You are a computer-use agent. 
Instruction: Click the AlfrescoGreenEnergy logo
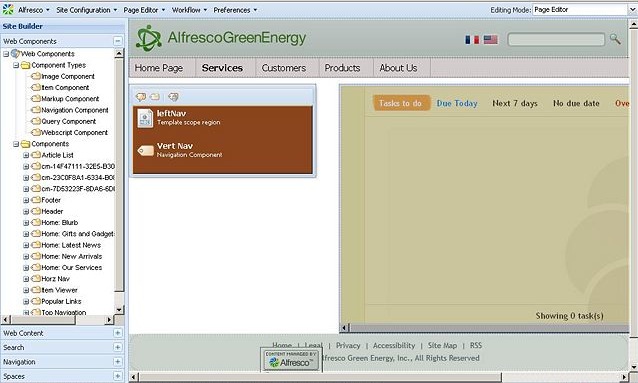click(221, 38)
